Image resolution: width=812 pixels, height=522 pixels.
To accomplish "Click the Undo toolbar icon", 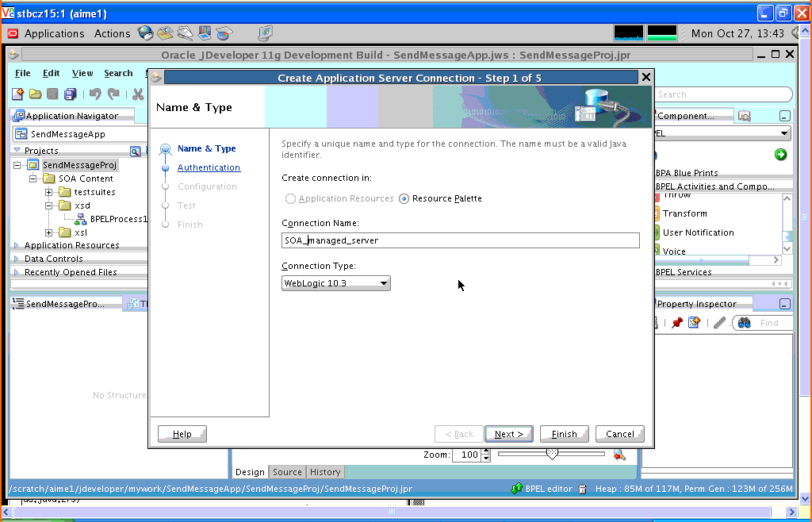I will point(95,94).
